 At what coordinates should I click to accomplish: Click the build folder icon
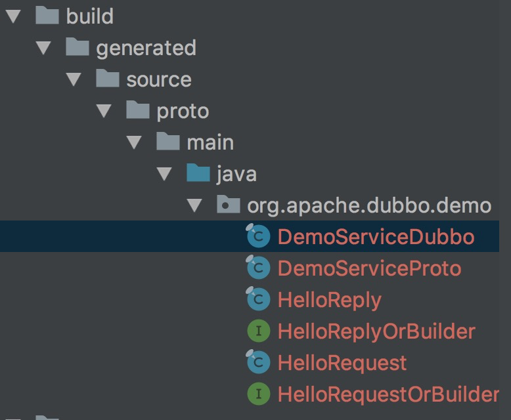coord(47,16)
